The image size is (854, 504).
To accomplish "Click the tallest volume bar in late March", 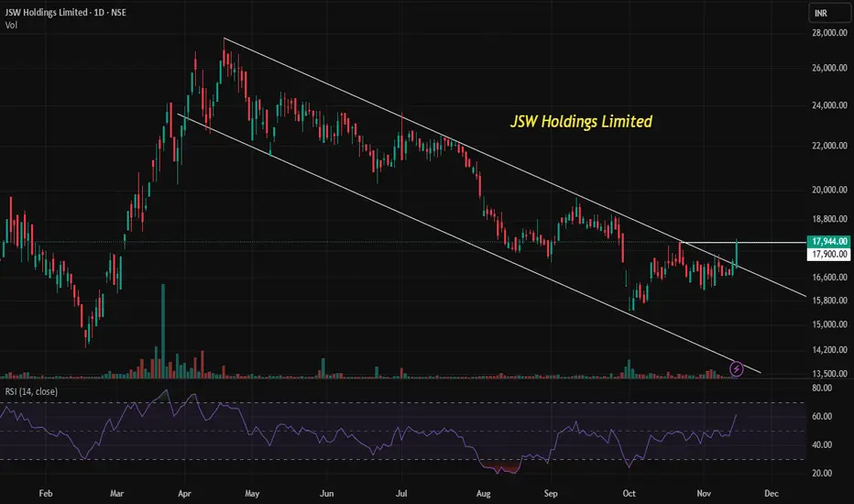I will pyautogui.click(x=163, y=331).
